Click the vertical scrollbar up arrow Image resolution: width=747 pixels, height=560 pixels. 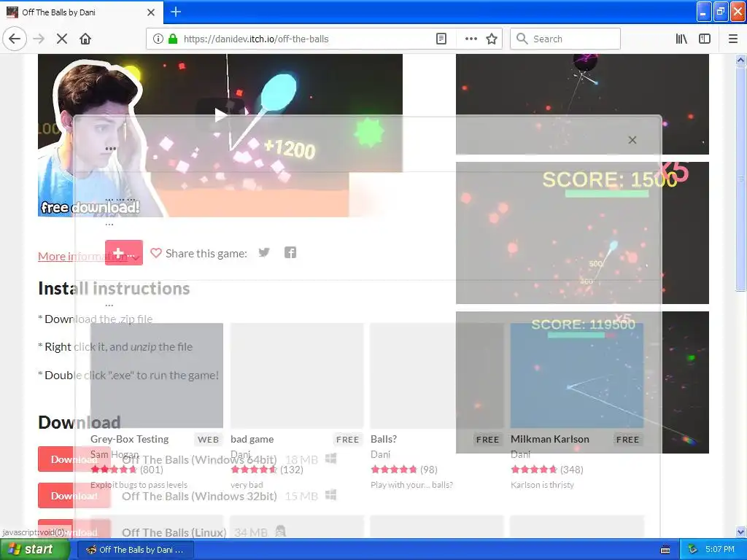tap(740, 60)
